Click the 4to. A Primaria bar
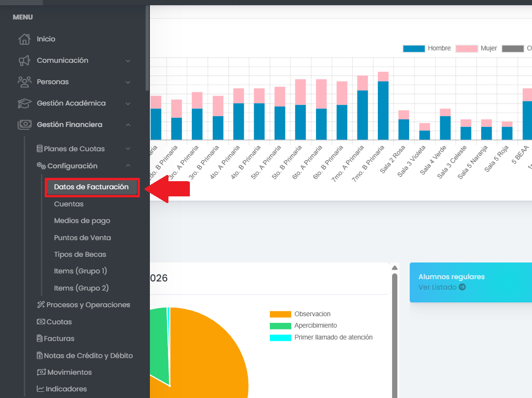This screenshot has height=398, width=532. tap(238, 114)
